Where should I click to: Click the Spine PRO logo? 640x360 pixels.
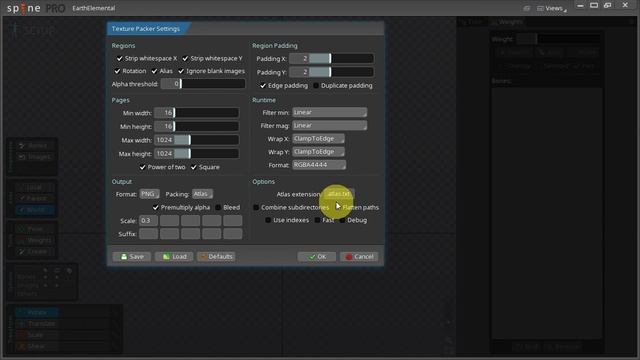point(36,8)
